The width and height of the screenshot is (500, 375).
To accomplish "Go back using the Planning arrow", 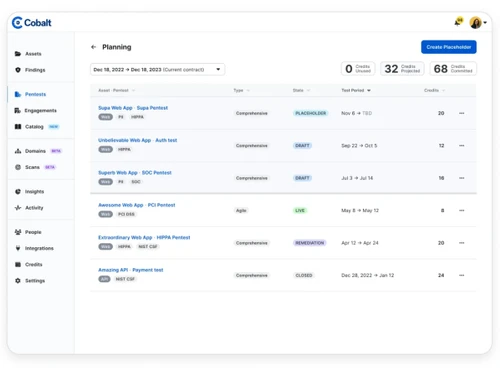I will 93,47.
